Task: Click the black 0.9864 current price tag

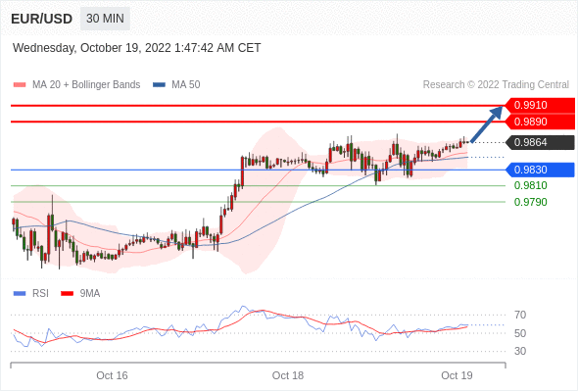Action: click(540, 142)
